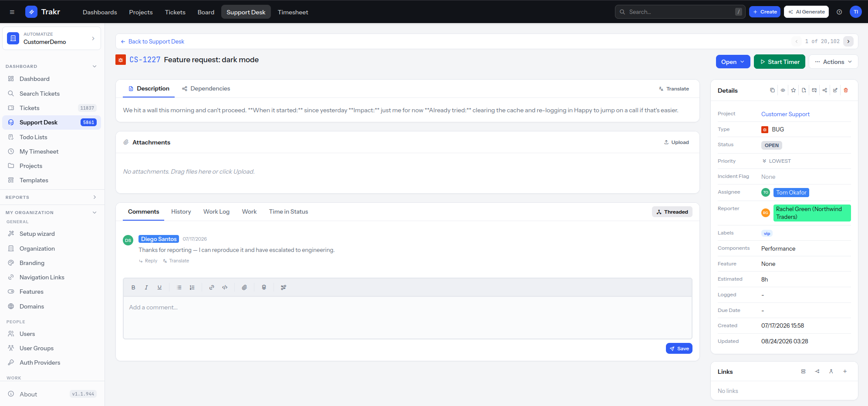
Task: Toggle the watch eye icon in Details
Action: 783,90
